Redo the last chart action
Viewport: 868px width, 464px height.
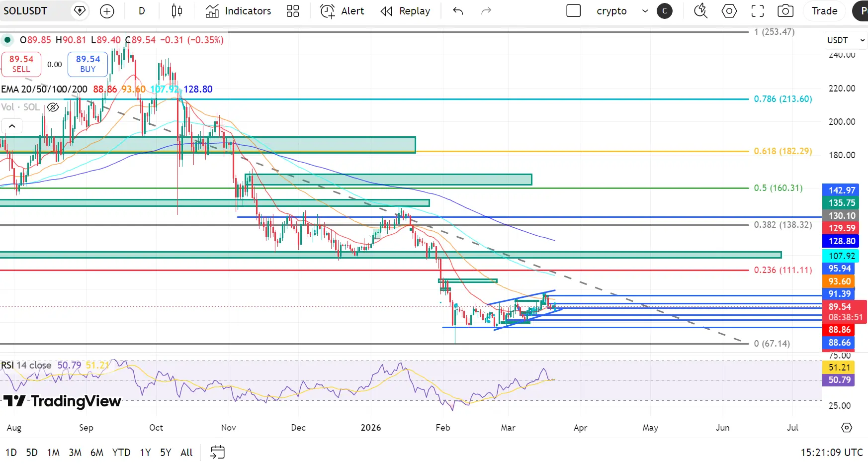pyautogui.click(x=486, y=11)
